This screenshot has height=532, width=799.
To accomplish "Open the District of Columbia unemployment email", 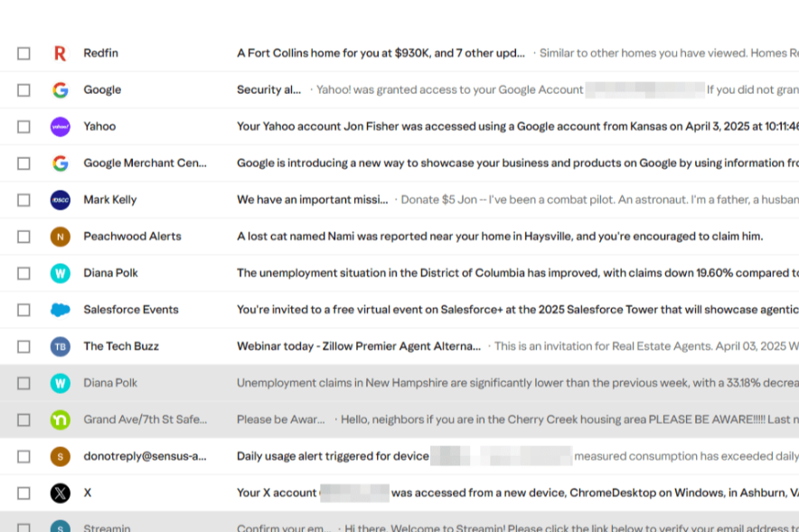I will tap(518, 273).
